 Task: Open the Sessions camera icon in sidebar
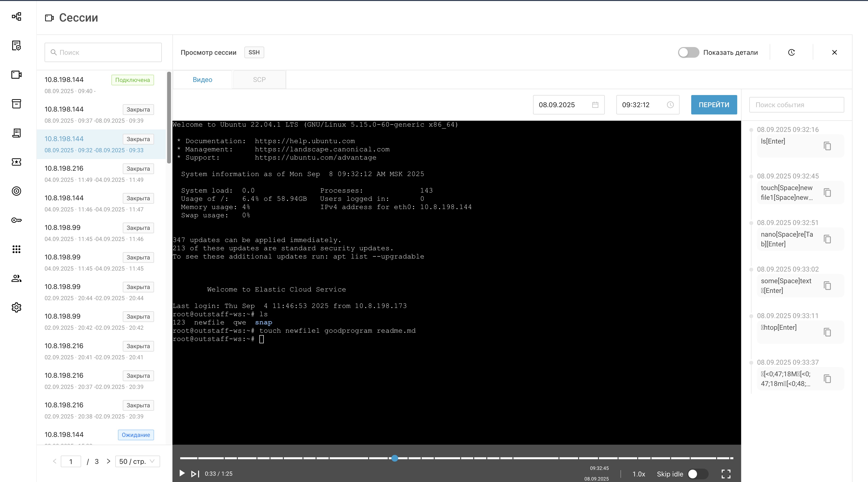click(x=16, y=74)
